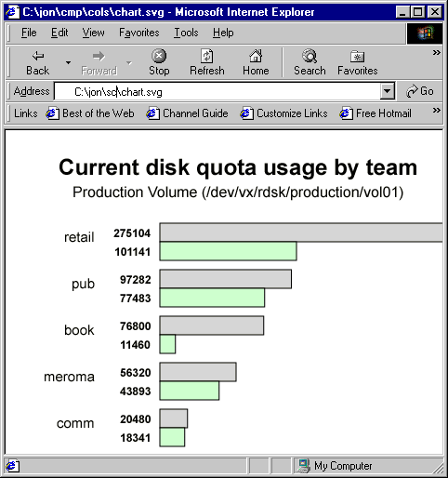Open the File menu

[x=29, y=33]
